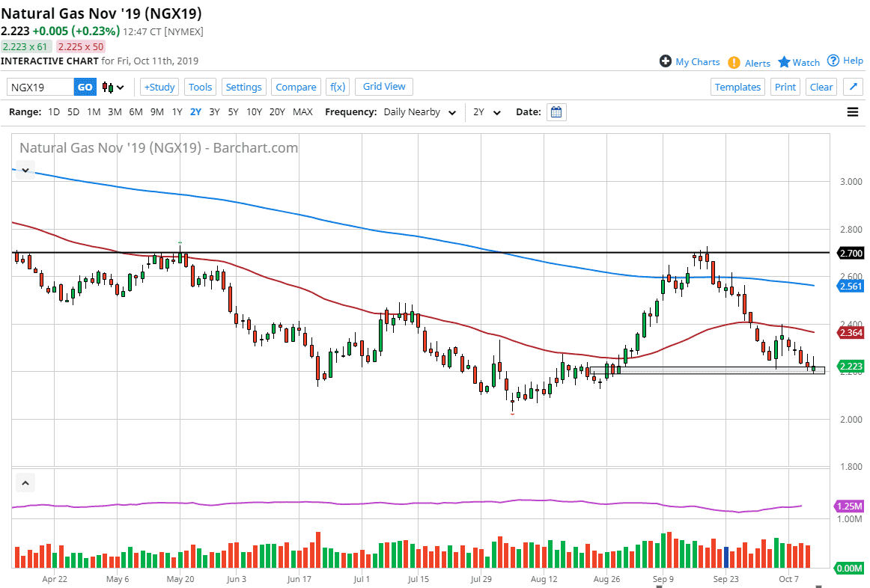Click the My Charts plus icon
Screen dimensions: 870x588
665,61
